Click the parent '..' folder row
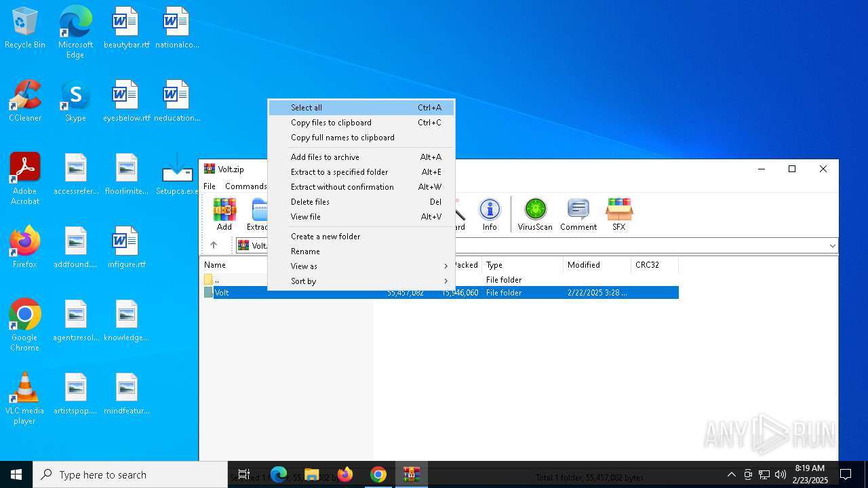This screenshot has height=488, width=868. click(x=439, y=280)
